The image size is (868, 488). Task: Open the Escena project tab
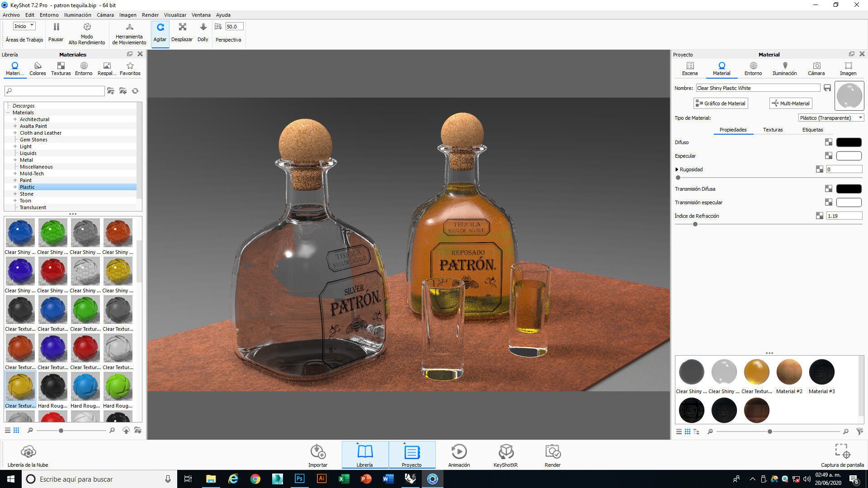[x=690, y=69]
